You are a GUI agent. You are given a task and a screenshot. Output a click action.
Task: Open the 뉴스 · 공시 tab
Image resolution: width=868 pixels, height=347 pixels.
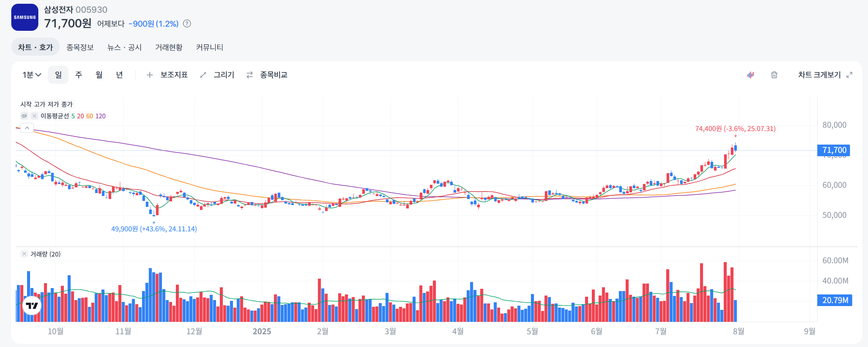click(124, 47)
